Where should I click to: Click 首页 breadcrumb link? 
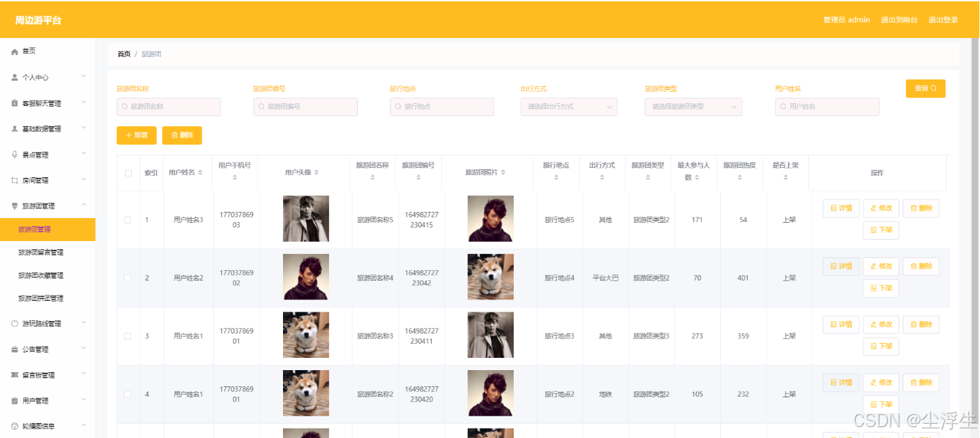click(x=124, y=54)
